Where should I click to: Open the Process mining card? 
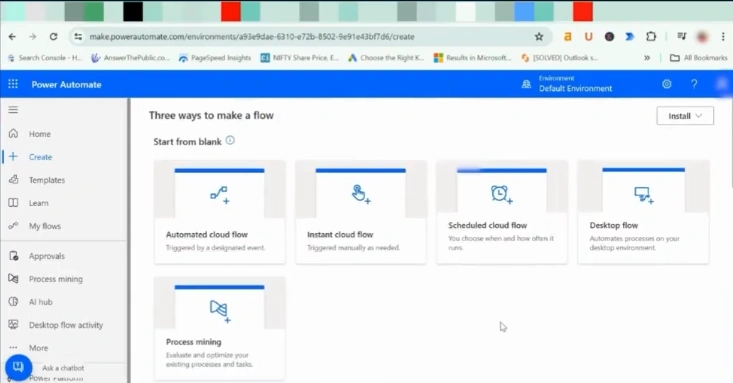(220, 328)
